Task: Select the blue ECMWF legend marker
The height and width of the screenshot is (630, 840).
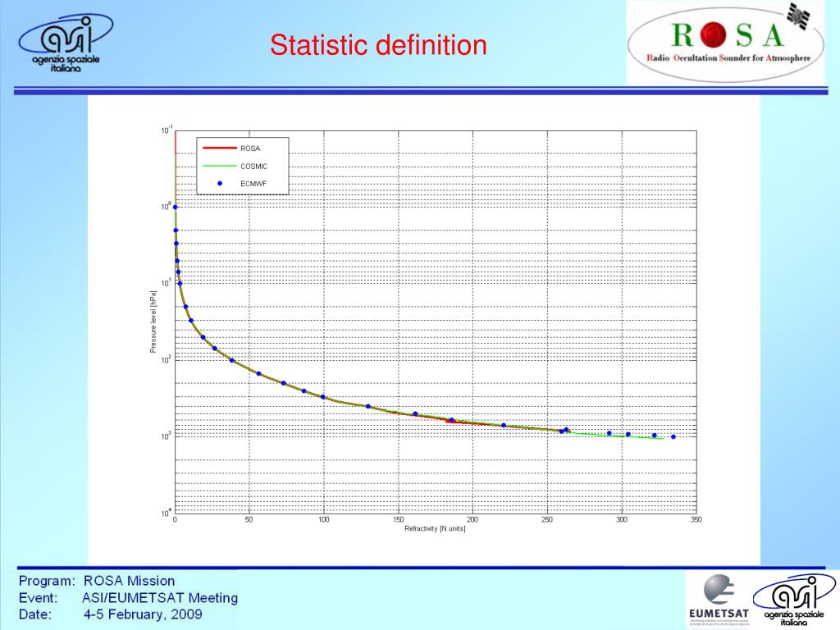Action: pyautogui.click(x=220, y=184)
